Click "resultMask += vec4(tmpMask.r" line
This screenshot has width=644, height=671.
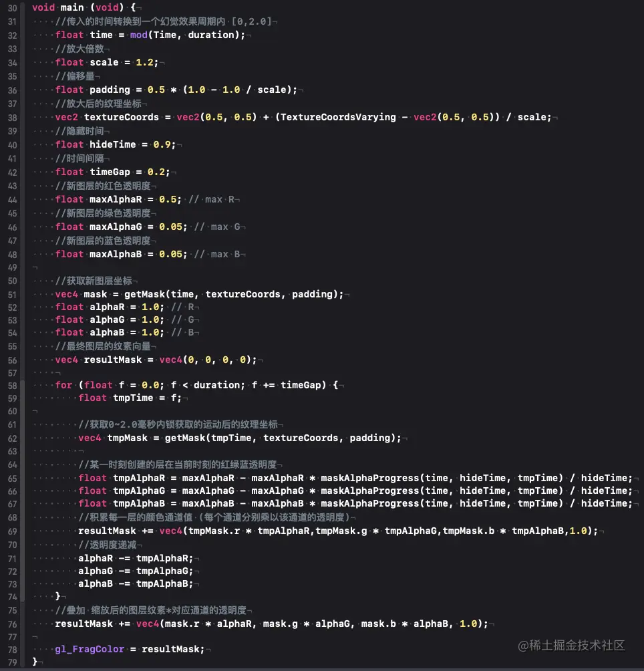[338, 531]
